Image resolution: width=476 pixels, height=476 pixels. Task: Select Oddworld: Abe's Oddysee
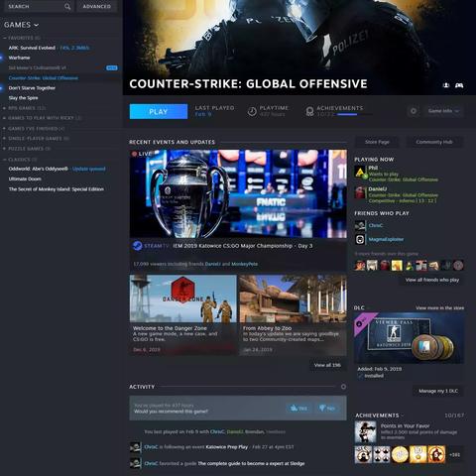(x=38, y=169)
